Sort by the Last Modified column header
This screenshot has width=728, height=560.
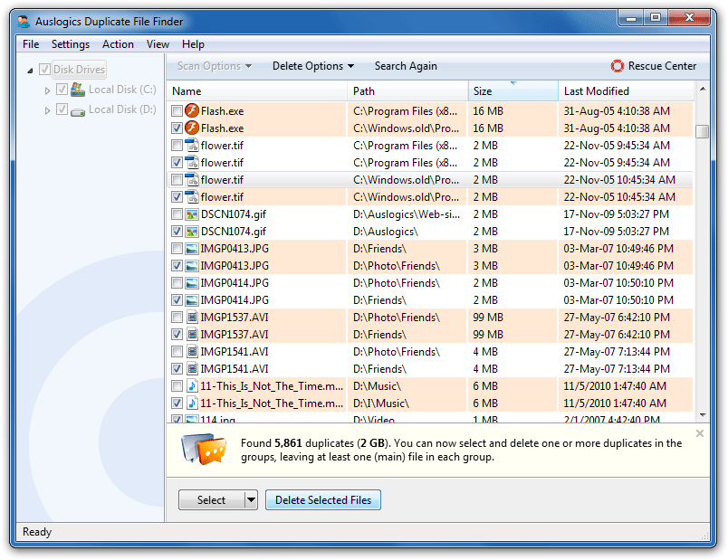click(x=626, y=91)
